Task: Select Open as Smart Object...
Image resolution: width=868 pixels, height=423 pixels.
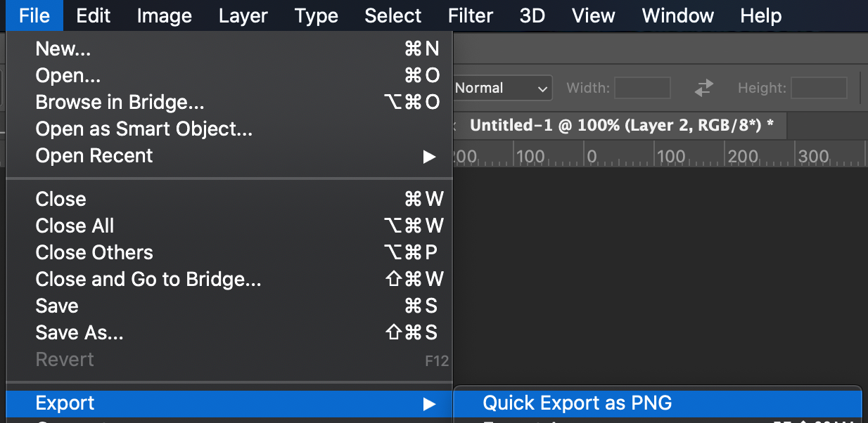Action: 229,129
